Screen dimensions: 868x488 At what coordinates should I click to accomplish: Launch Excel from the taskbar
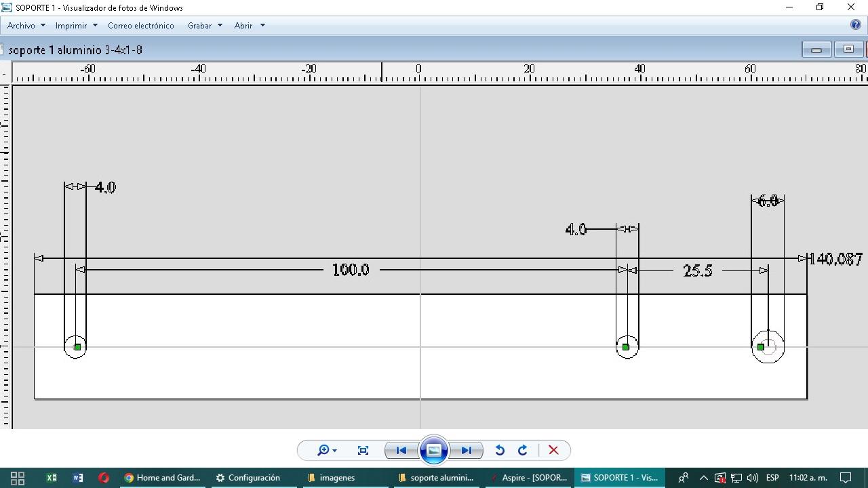[x=52, y=478]
